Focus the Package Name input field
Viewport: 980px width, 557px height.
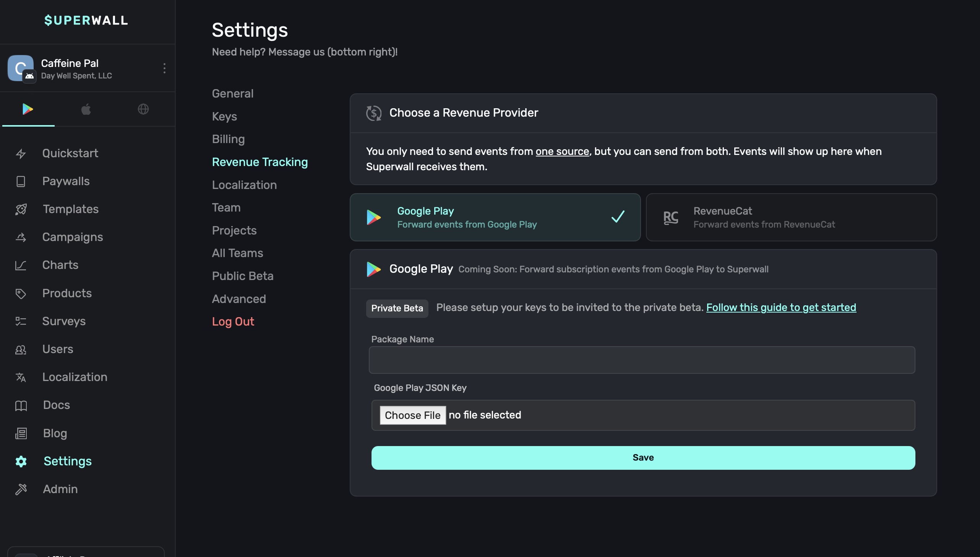642,360
